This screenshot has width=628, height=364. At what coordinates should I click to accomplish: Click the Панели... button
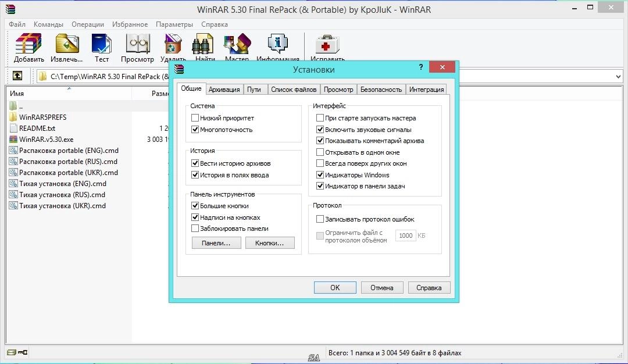[x=216, y=242]
